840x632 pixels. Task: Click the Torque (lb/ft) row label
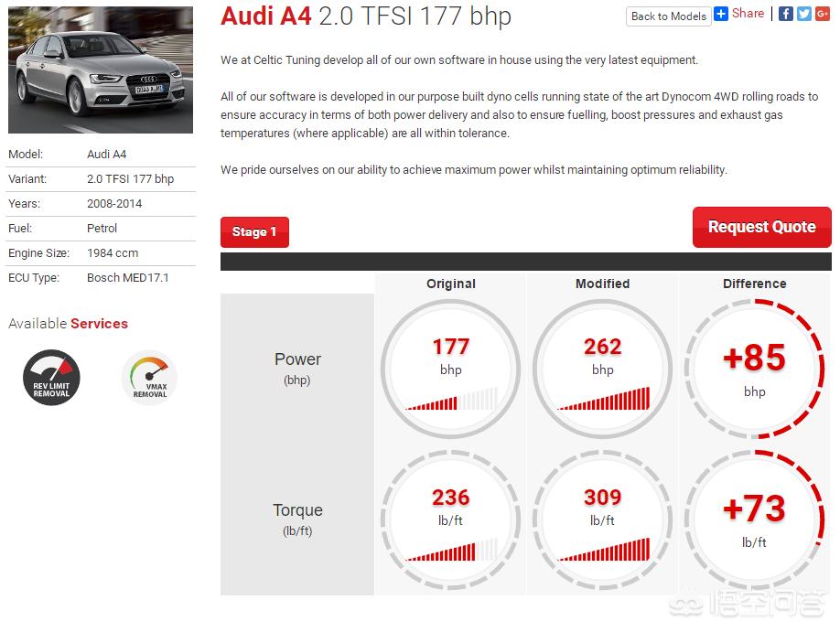coord(297,519)
